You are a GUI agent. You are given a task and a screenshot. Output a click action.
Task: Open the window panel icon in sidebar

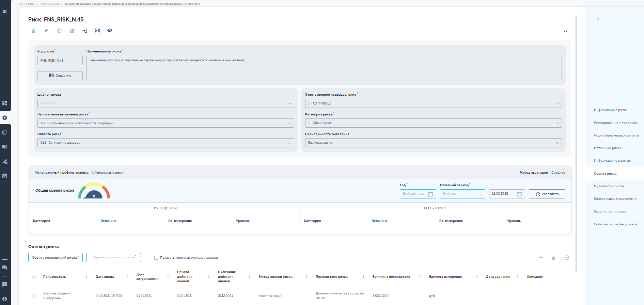tap(4, 176)
